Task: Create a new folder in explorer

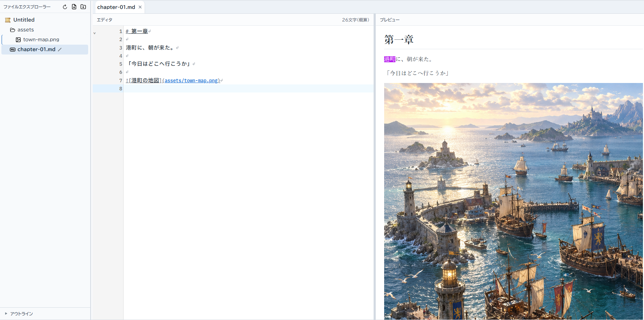Action: tap(83, 7)
